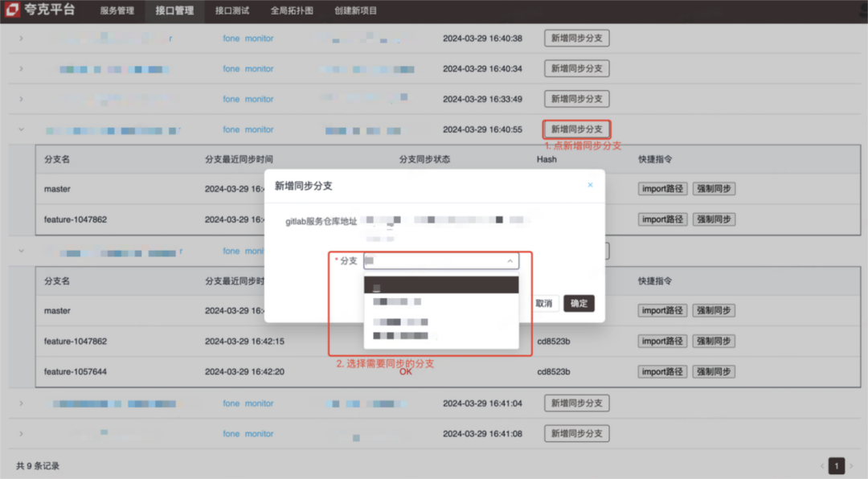The width and height of the screenshot is (868, 479).
Task: Click 强制同步 for the feature-1057644 branch
Action: 714,371
